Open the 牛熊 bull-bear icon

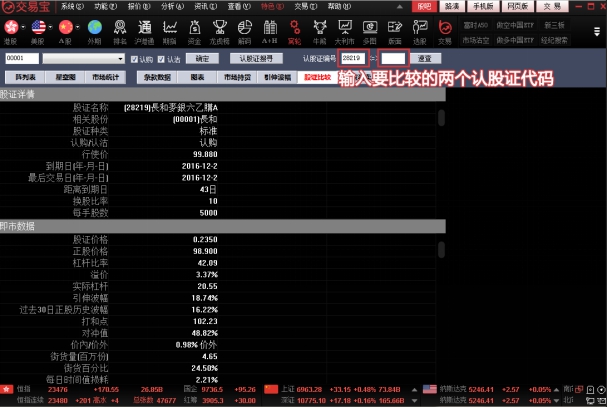[x=320, y=31]
